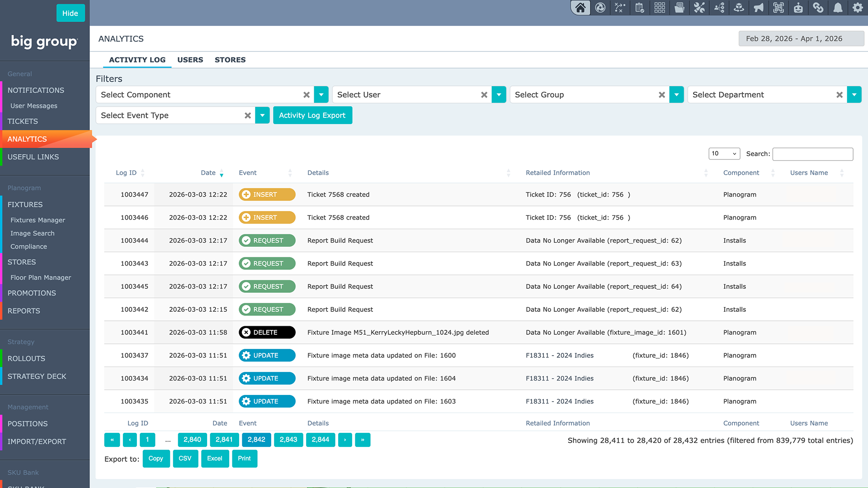Click the circular swirl icon in top toolbar
This screenshot has height=488, width=868.
pyautogui.click(x=600, y=8)
